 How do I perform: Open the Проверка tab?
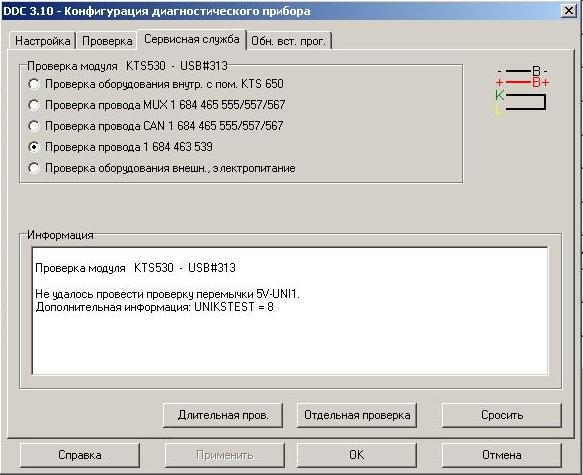(x=107, y=41)
